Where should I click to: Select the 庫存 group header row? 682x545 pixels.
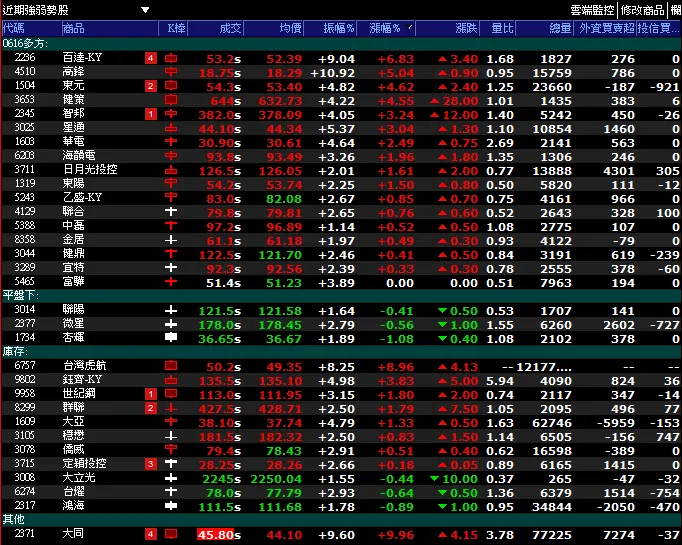tap(341, 351)
